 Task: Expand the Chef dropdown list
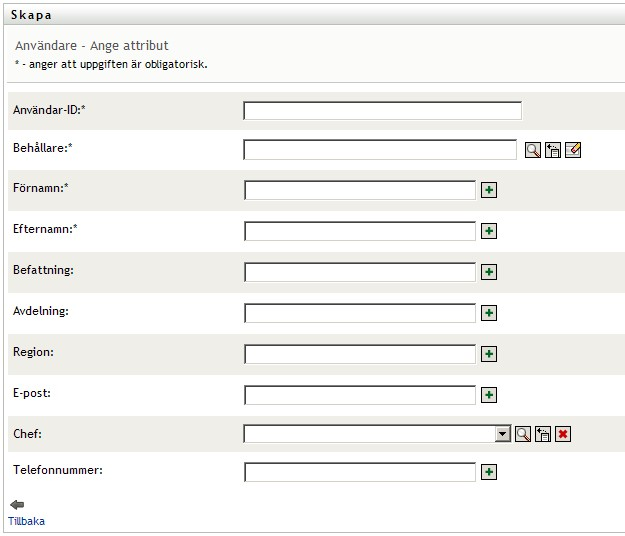[503, 434]
